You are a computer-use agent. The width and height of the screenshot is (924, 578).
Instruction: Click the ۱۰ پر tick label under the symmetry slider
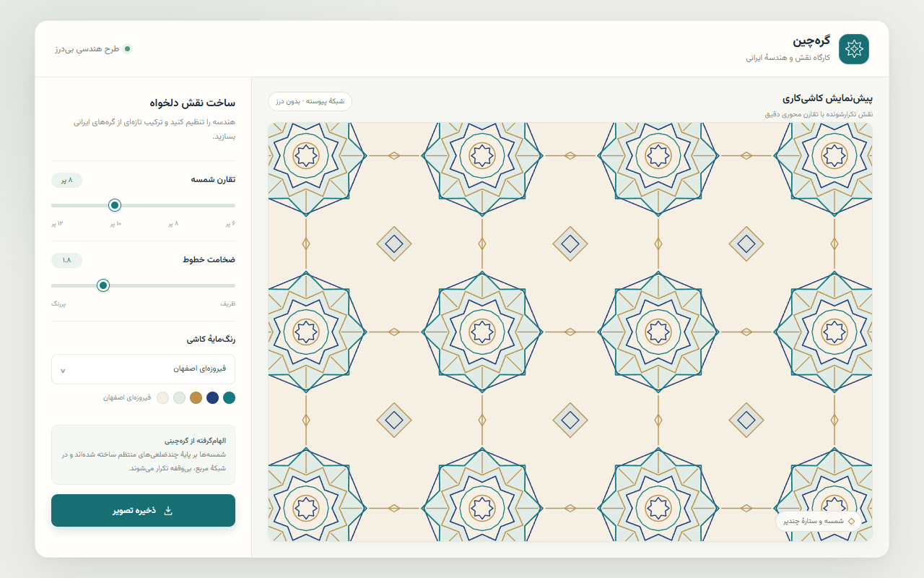coord(115,224)
